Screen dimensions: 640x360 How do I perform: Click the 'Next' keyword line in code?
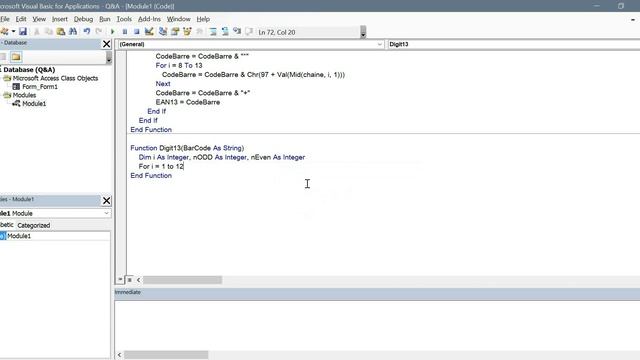(163, 84)
